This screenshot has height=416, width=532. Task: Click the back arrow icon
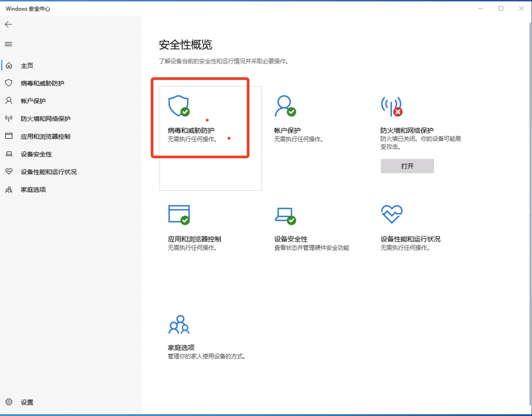point(9,24)
